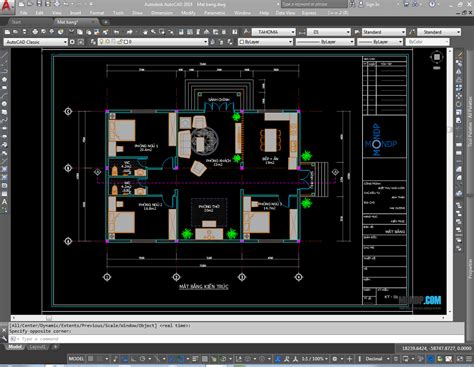This screenshot has height=367, width=474.
Task: Open the layer list dropdown
Action: [205, 42]
